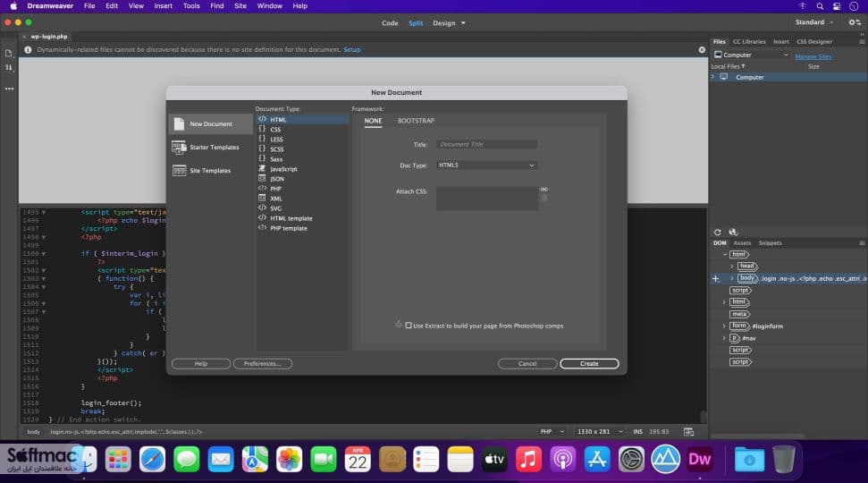This screenshot has width=868, height=483.
Task: Open Doc Type HTML5 dropdown
Action: pos(486,165)
